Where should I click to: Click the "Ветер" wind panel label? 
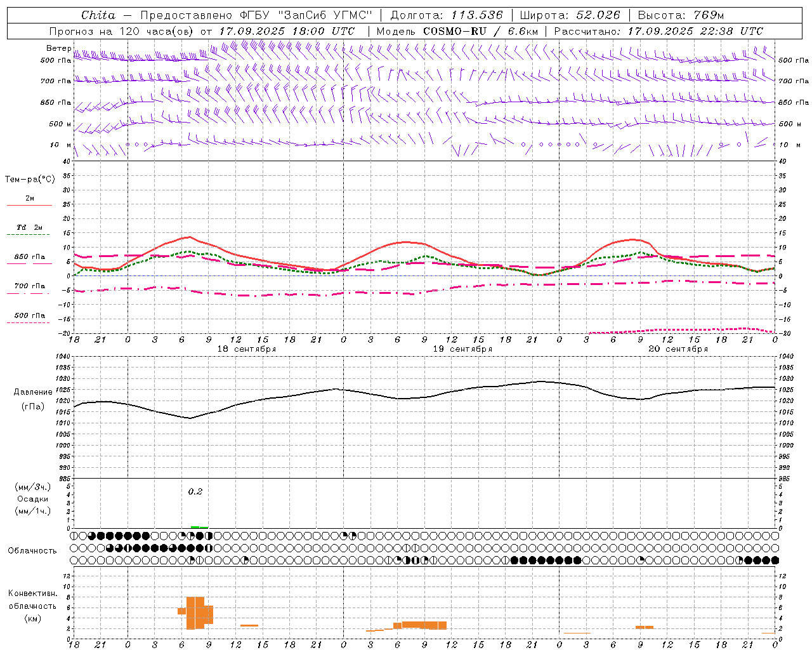coord(59,48)
